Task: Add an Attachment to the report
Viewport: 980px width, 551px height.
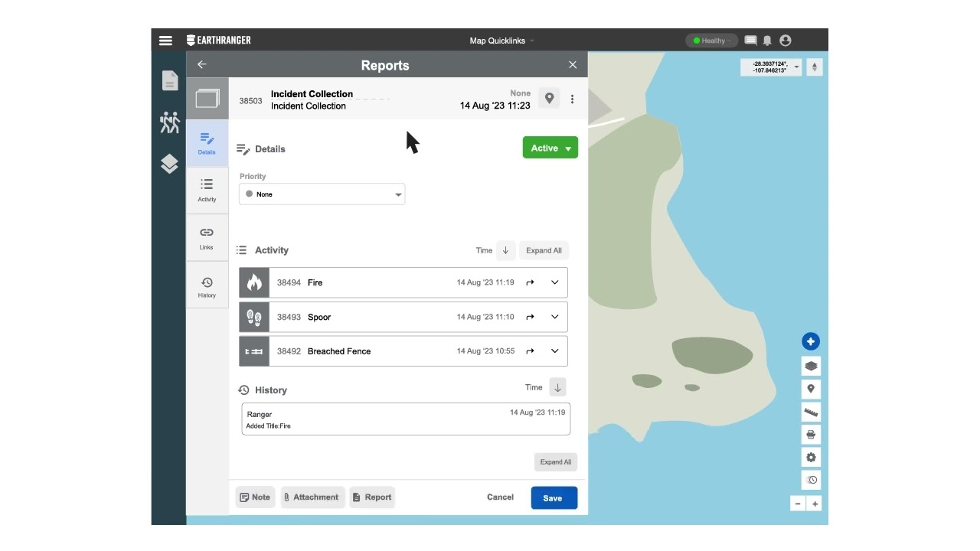Action: pos(313,497)
